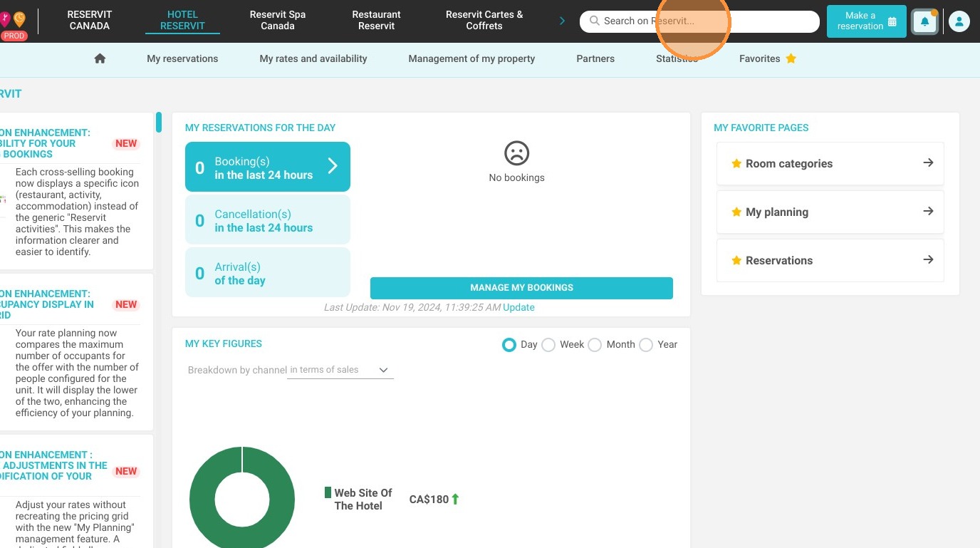Open the Statistics menu
Image resolution: width=980 pixels, height=548 pixels.
tap(677, 58)
